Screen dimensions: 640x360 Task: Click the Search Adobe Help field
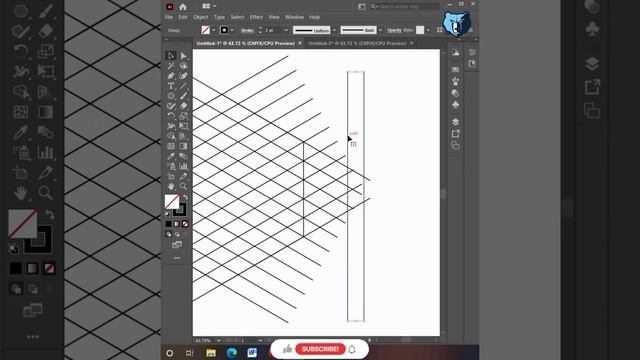click(x=405, y=7)
